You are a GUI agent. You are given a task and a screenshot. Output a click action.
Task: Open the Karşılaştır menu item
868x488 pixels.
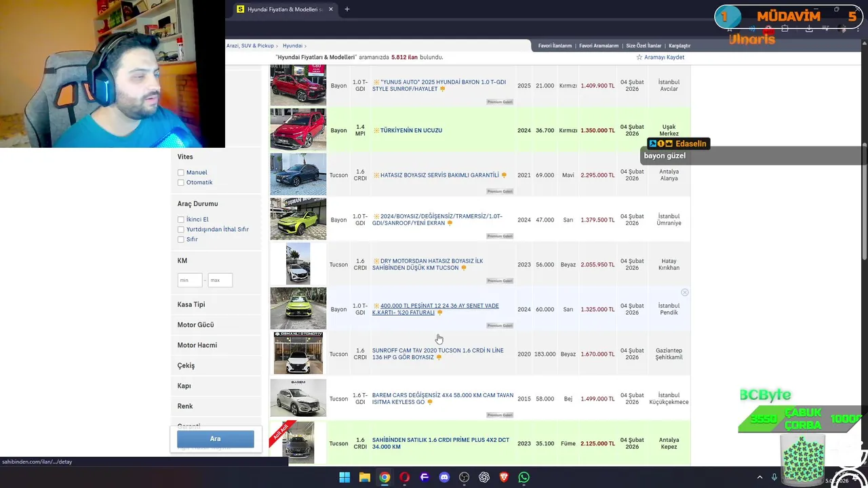(x=679, y=45)
